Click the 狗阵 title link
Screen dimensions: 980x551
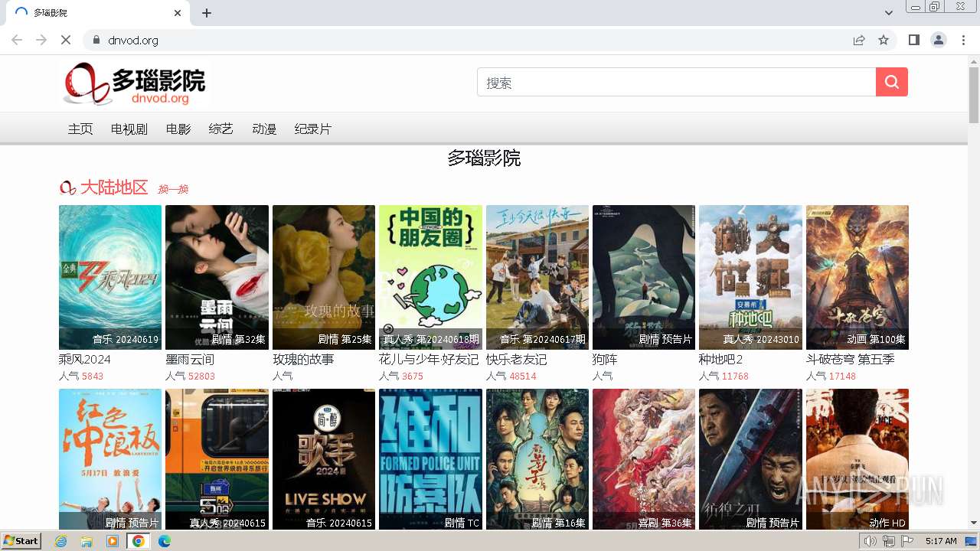(605, 359)
